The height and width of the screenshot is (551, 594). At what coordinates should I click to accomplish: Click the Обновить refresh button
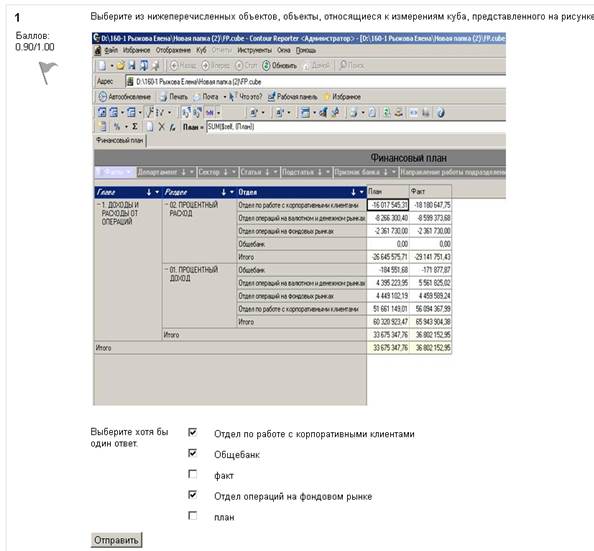(x=279, y=66)
